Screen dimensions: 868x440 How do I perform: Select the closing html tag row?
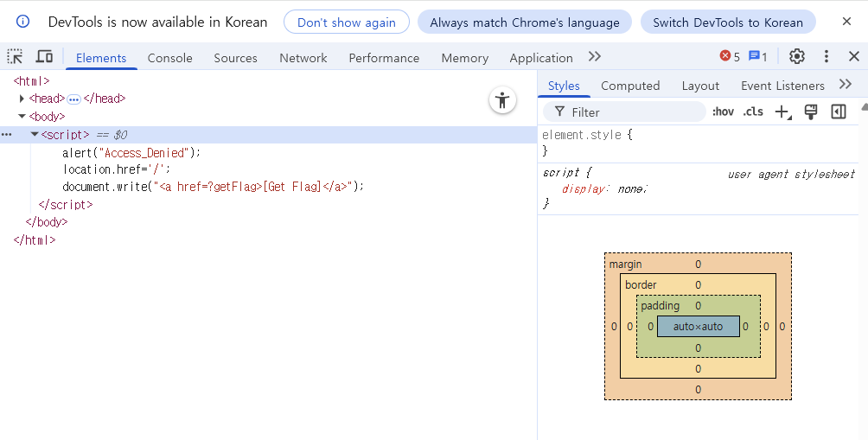(x=35, y=240)
